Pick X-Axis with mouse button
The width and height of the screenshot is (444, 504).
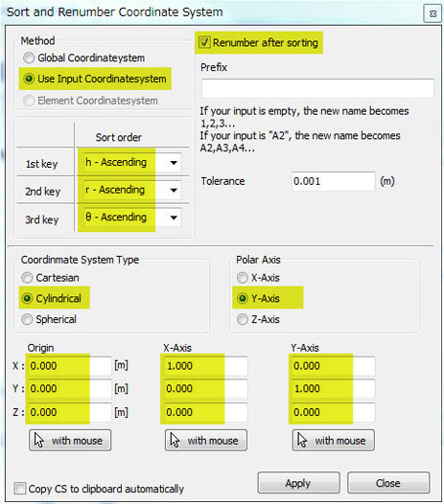[206, 440]
